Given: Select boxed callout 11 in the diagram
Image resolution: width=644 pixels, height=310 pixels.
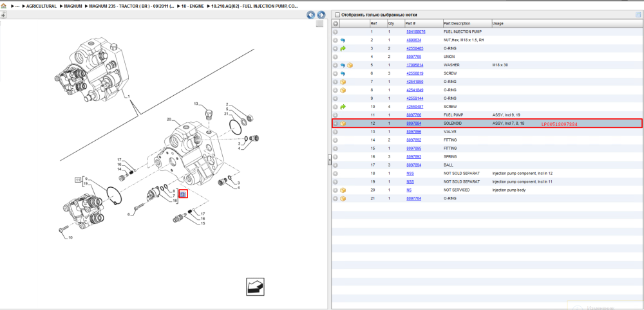Looking at the screenshot, I should point(77,179).
